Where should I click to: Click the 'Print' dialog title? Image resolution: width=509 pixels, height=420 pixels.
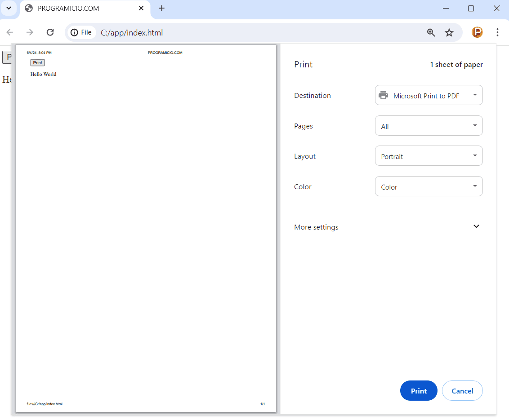[x=303, y=64]
